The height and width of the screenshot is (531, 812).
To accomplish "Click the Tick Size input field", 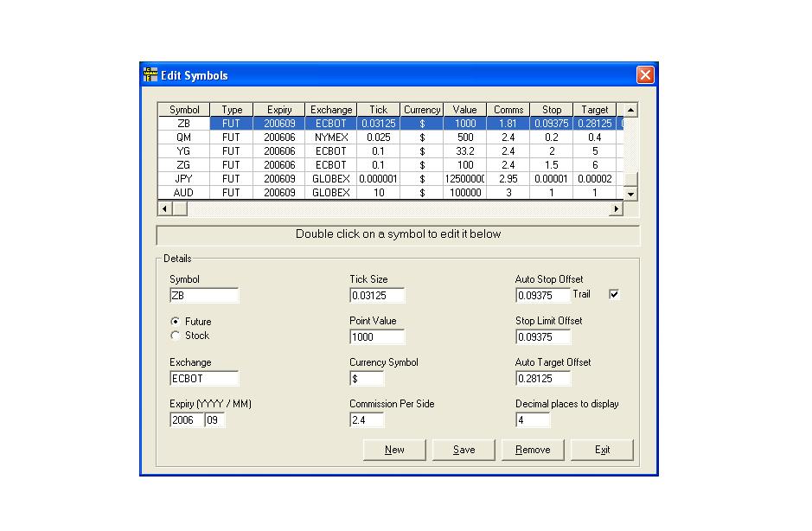I will 377,295.
